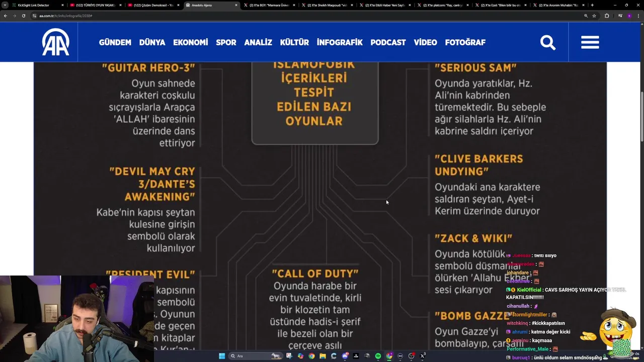Click the "DEVIL MAY CRY 3/DANTE'S AWAKENING" heading

(152, 184)
